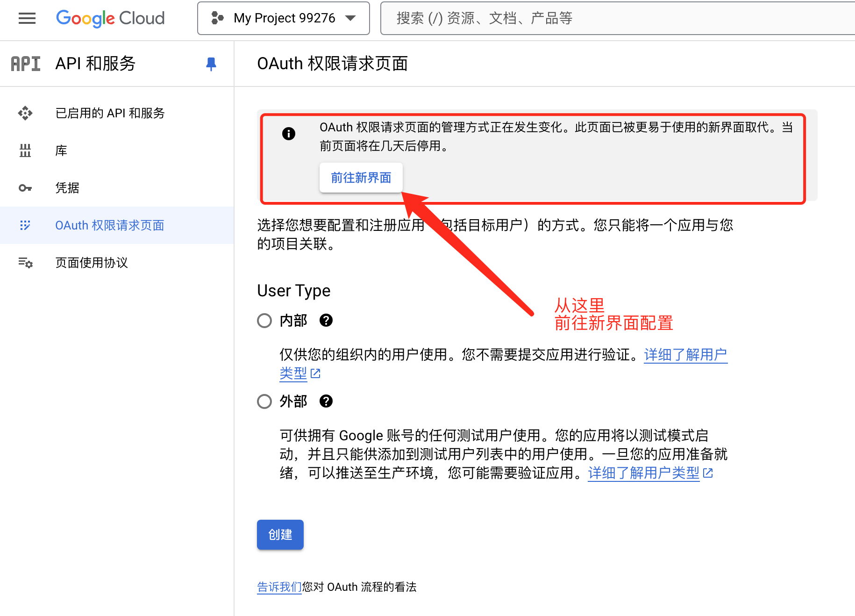
Task: Click the project selector icon
Action: point(217,18)
